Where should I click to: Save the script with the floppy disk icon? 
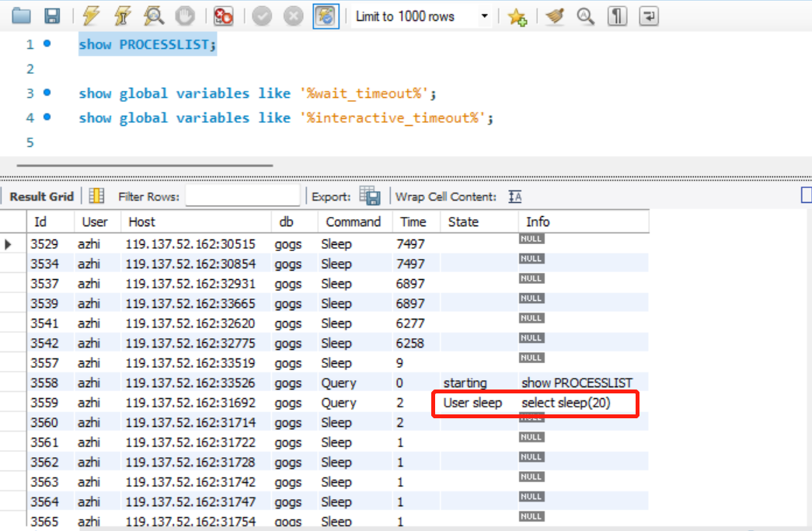(x=52, y=16)
